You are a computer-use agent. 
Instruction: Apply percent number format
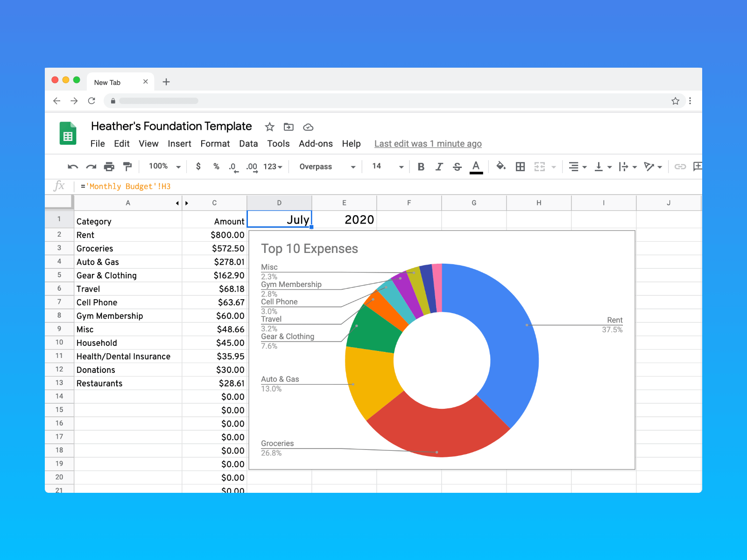click(x=216, y=166)
